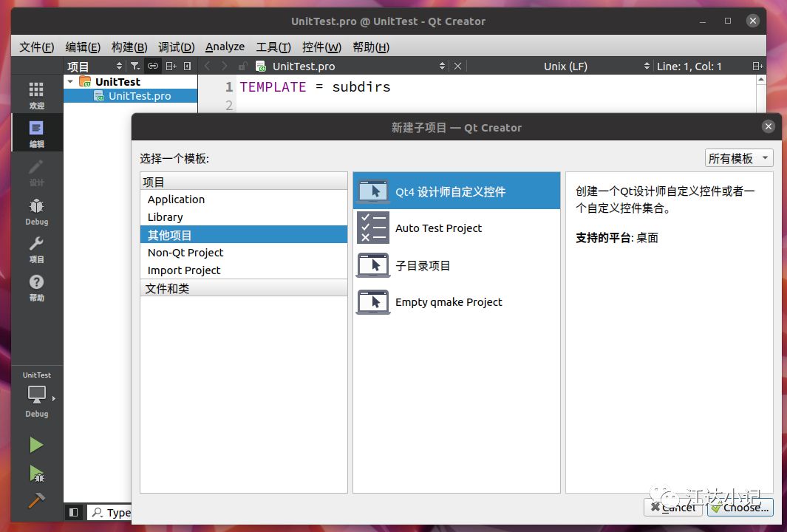Collapse the UnitTest project tree node

click(x=71, y=81)
